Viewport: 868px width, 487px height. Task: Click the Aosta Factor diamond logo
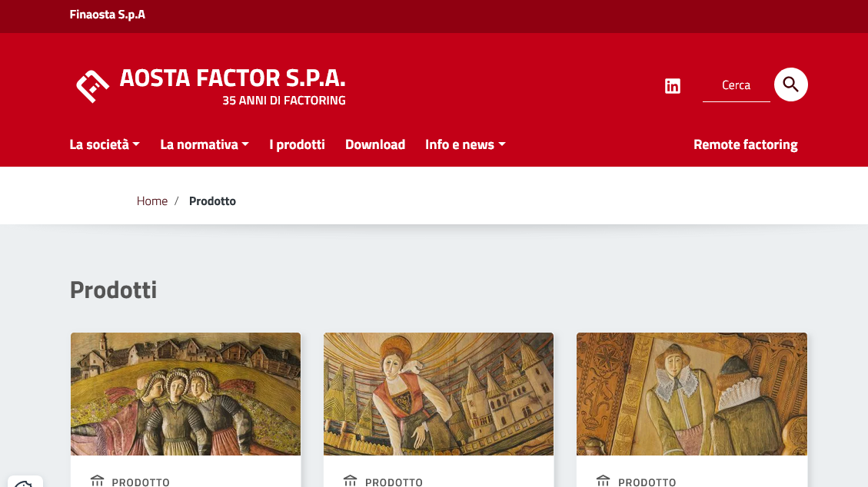[92, 86]
